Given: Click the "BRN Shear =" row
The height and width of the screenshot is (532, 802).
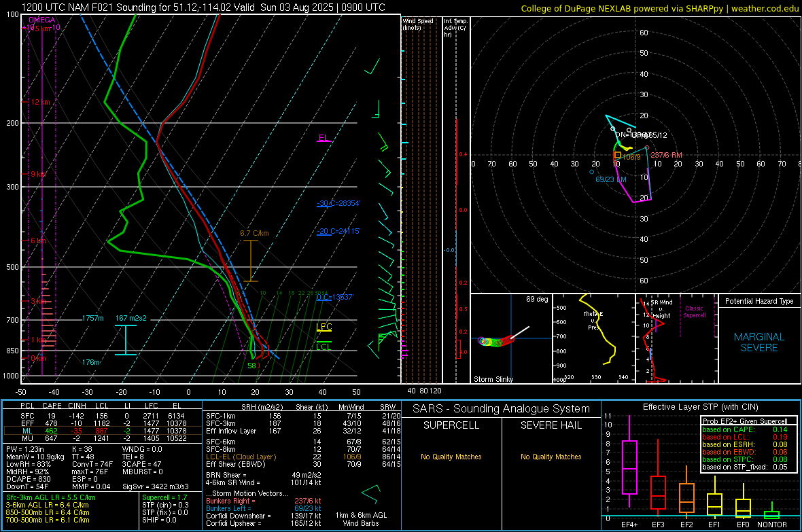Looking at the screenshot, I should (264, 475).
